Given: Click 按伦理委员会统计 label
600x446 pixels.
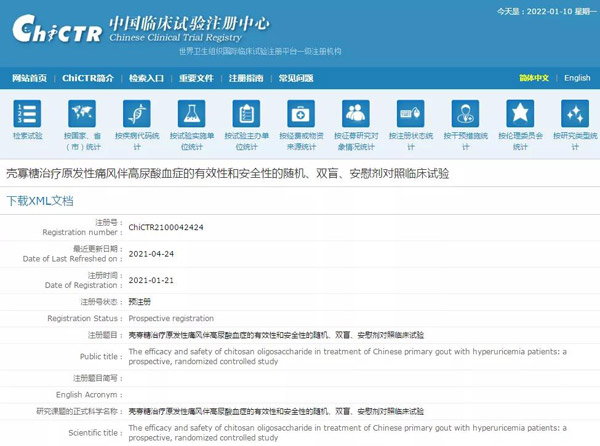Looking at the screenshot, I should tap(520, 141).
